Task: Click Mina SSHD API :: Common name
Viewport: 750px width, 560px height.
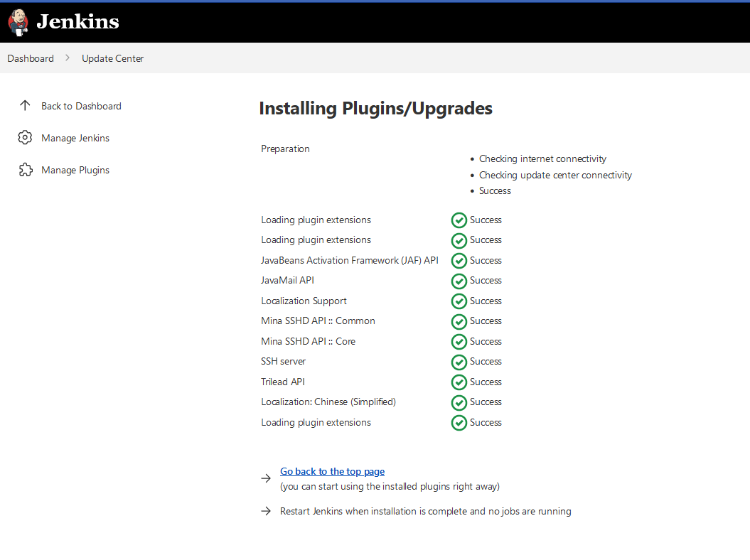Action: click(318, 321)
